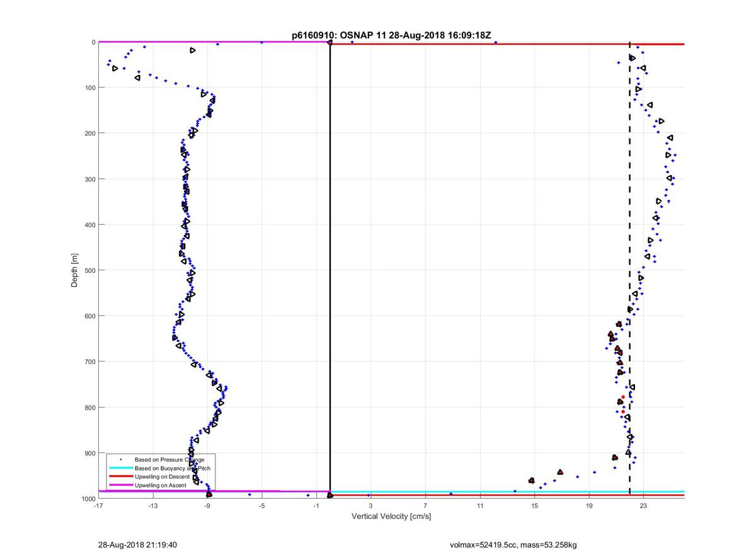Click depth tick label 300

(89, 179)
